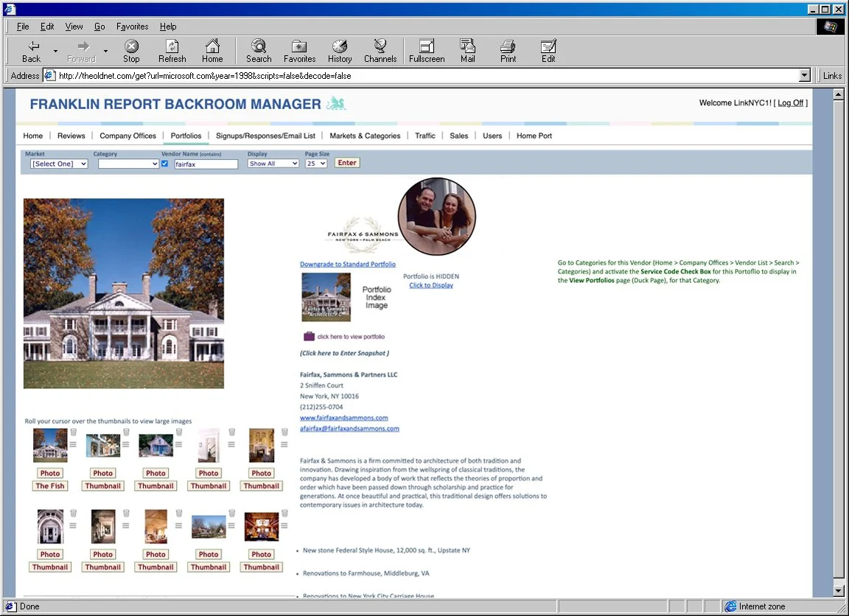This screenshot has width=849, height=616.
Task: Open the Favorites toolbar icon
Action: coord(299,52)
